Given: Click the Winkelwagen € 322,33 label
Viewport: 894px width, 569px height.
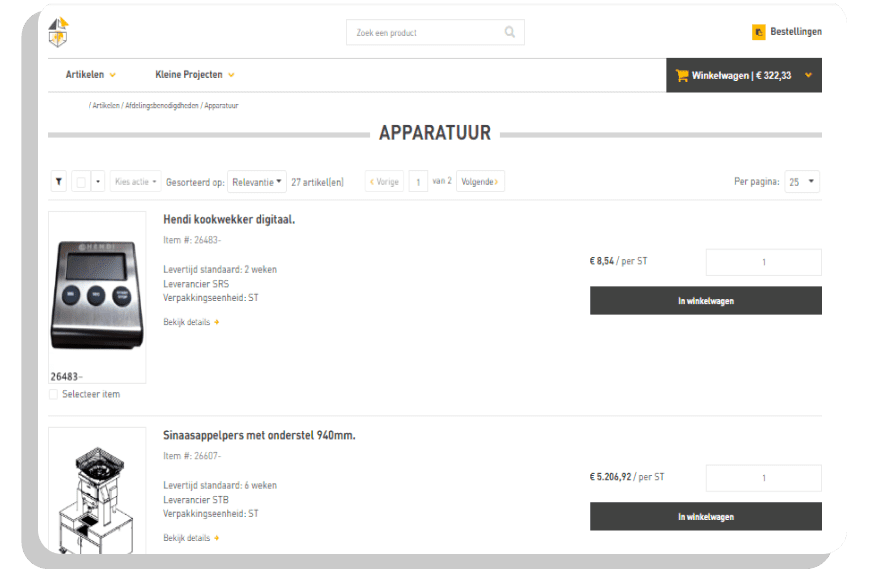Looking at the screenshot, I should (741, 75).
